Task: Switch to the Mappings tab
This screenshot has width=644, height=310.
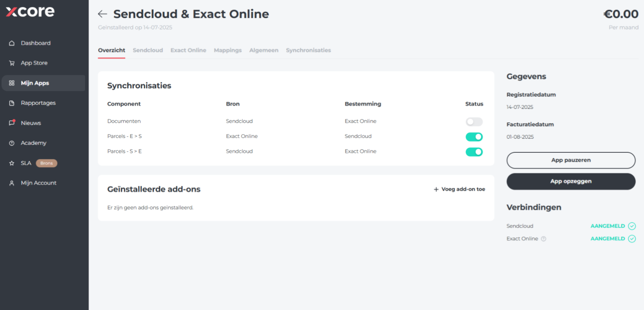Action: pyautogui.click(x=228, y=50)
